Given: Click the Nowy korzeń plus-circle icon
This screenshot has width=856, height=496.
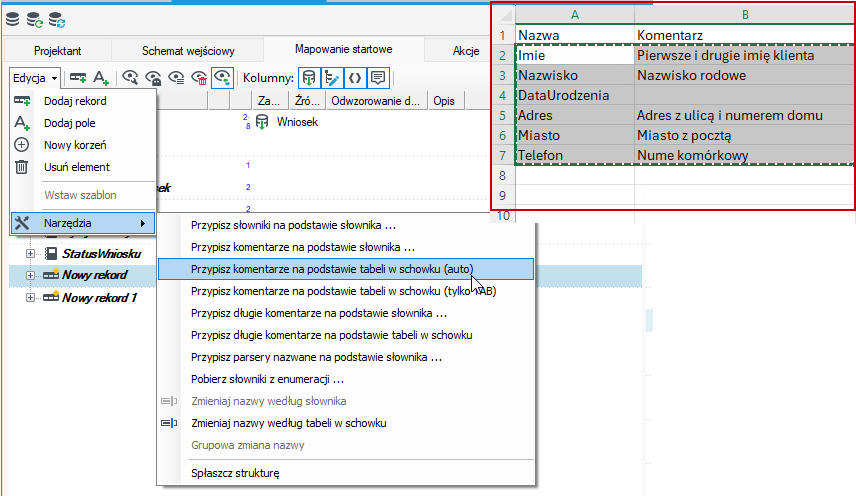Looking at the screenshot, I should click(x=21, y=145).
